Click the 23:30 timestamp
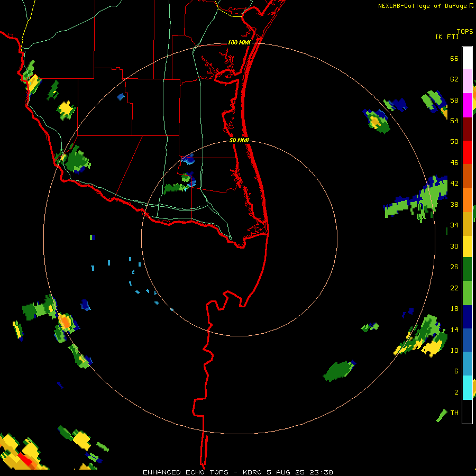The image size is (476, 476). (x=321, y=472)
